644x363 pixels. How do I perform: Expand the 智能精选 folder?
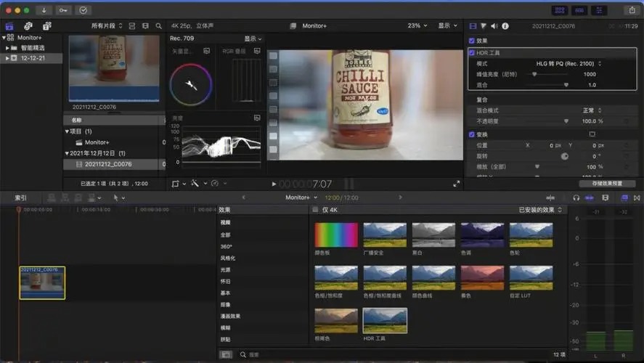click(x=7, y=48)
